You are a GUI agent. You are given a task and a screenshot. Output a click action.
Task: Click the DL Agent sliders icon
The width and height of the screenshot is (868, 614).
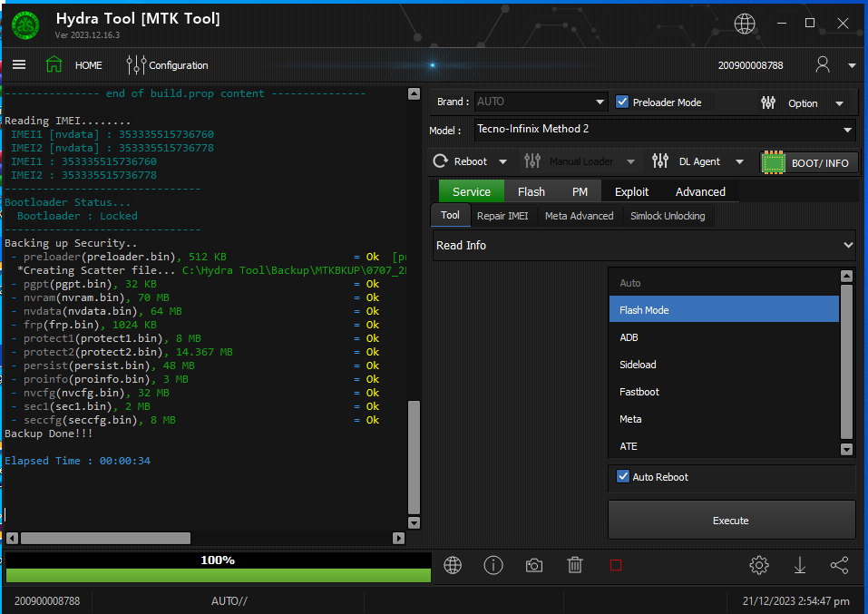click(x=660, y=161)
